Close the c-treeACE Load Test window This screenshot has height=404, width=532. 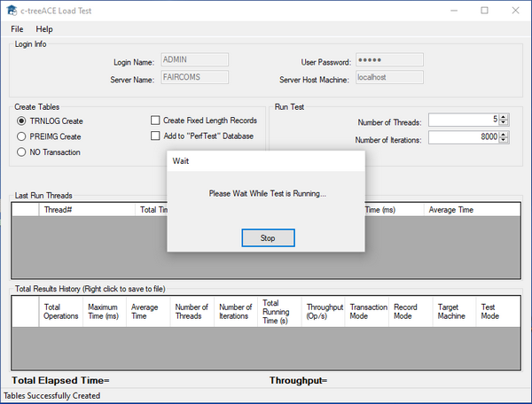click(x=515, y=11)
